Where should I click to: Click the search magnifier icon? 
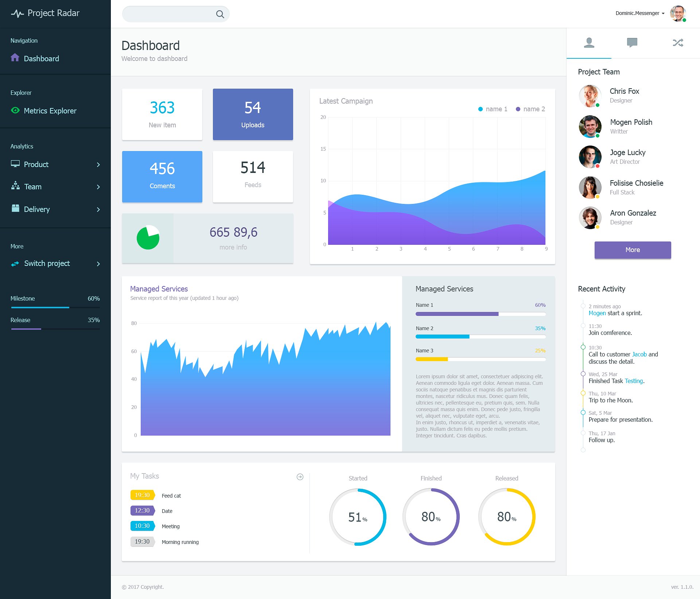(220, 14)
